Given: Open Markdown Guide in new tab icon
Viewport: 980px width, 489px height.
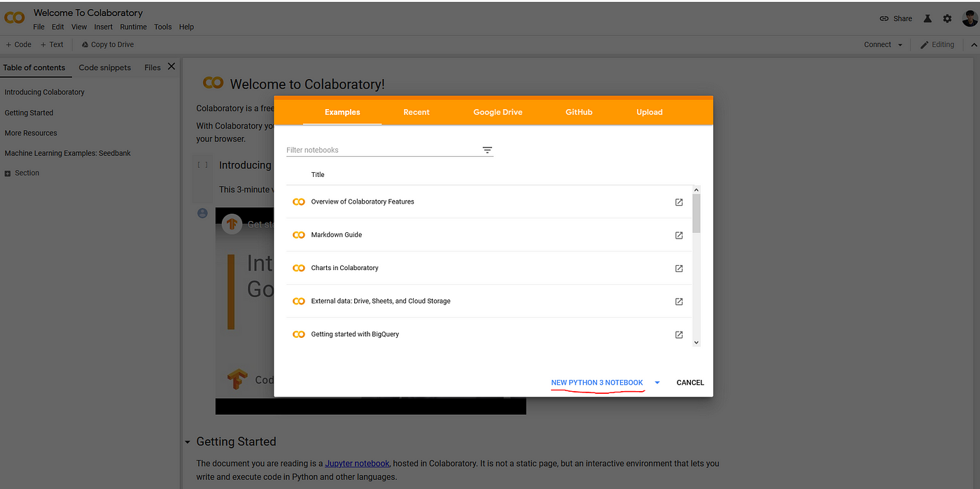Looking at the screenshot, I should (678, 235).
